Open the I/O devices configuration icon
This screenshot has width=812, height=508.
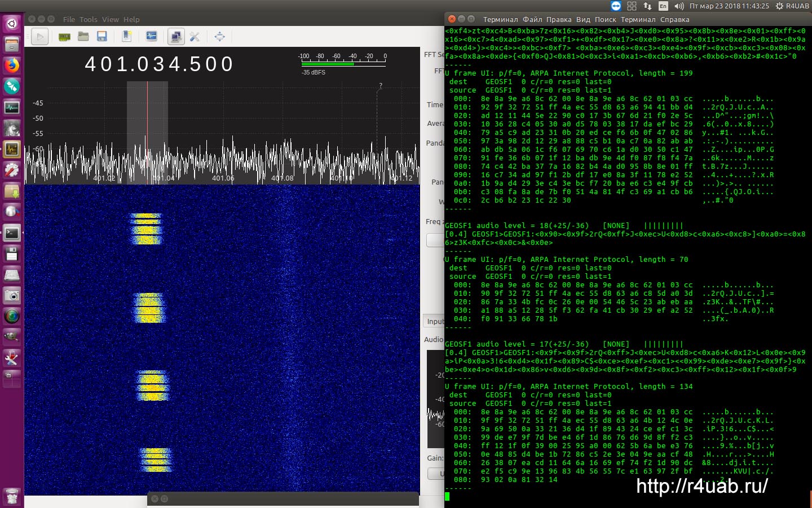(64, 37)
